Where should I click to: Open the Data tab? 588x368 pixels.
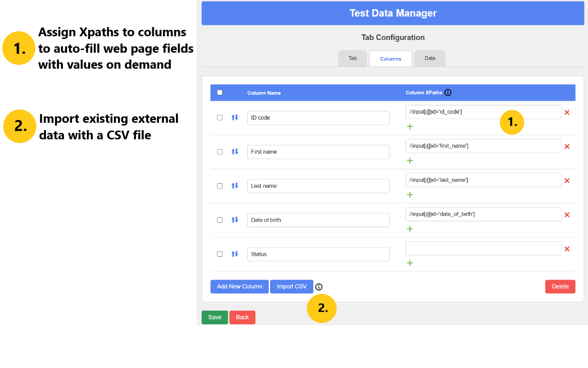430,58
